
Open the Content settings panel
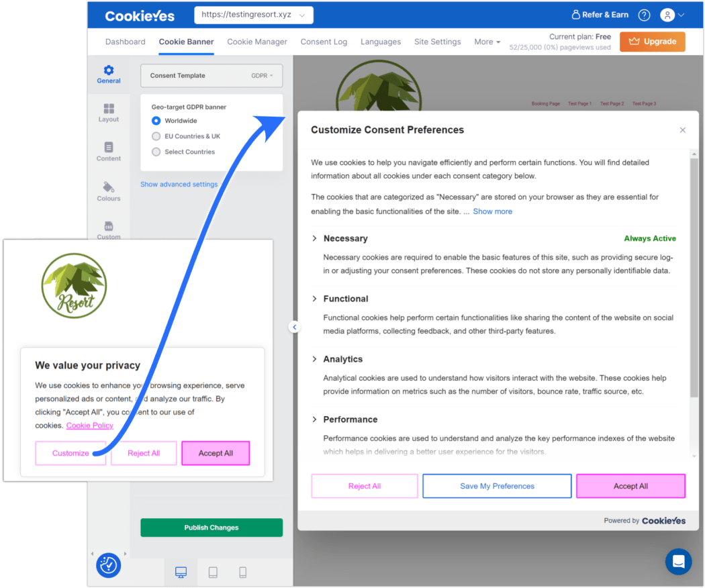(x=108, y=153)
